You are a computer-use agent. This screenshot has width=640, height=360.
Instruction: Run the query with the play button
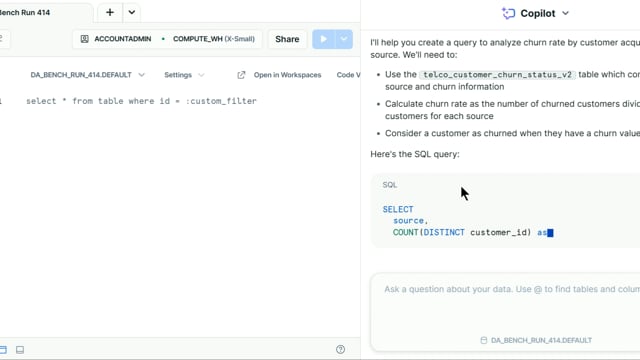tap(324, 39)
